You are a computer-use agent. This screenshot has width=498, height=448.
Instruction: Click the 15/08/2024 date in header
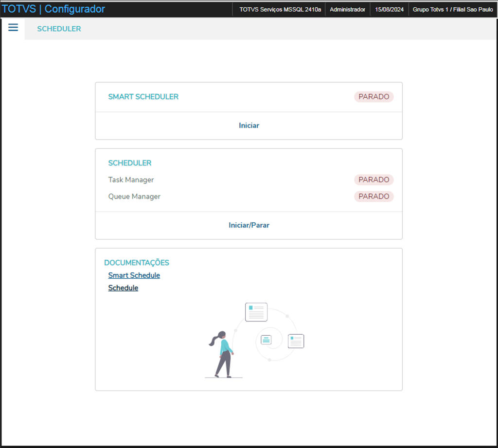click(x=390, y=10)
